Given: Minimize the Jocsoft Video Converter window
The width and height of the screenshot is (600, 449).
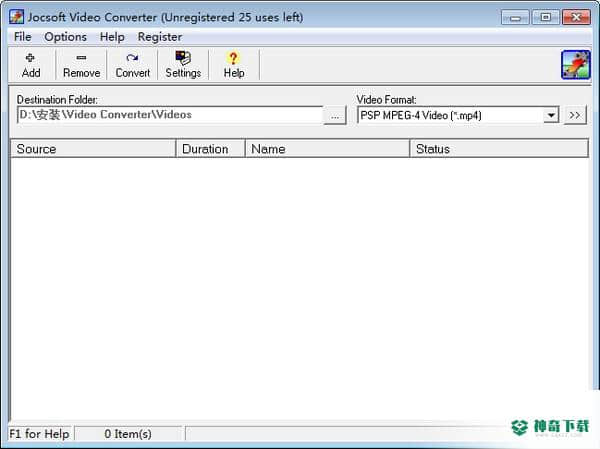Looking at the screenshot, I should click(x=515, y=18).
